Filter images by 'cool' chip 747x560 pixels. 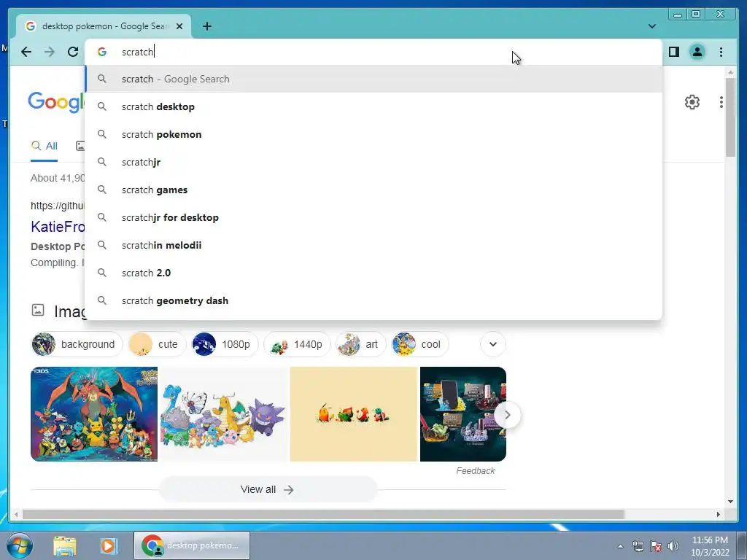(419, 344)
